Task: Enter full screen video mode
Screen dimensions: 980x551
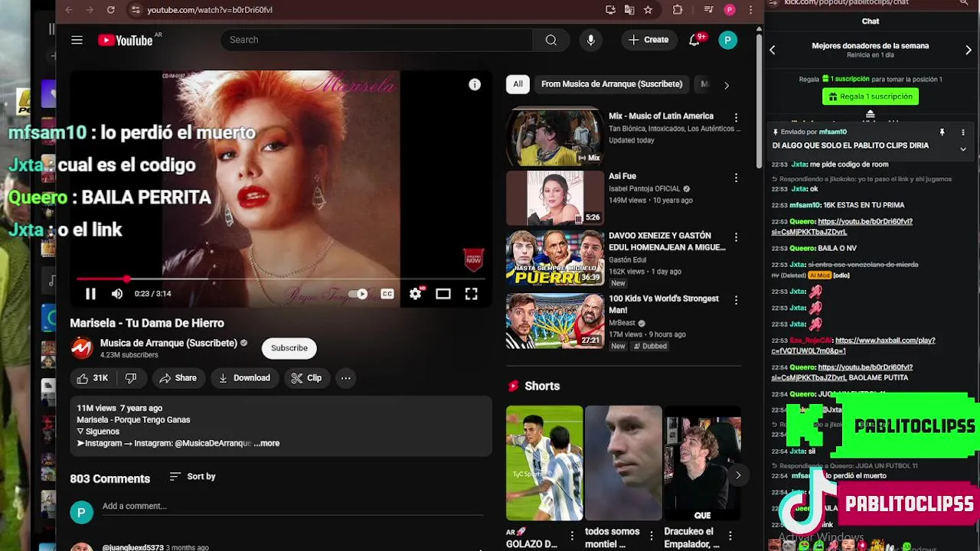Action: [x=472, y=294]
